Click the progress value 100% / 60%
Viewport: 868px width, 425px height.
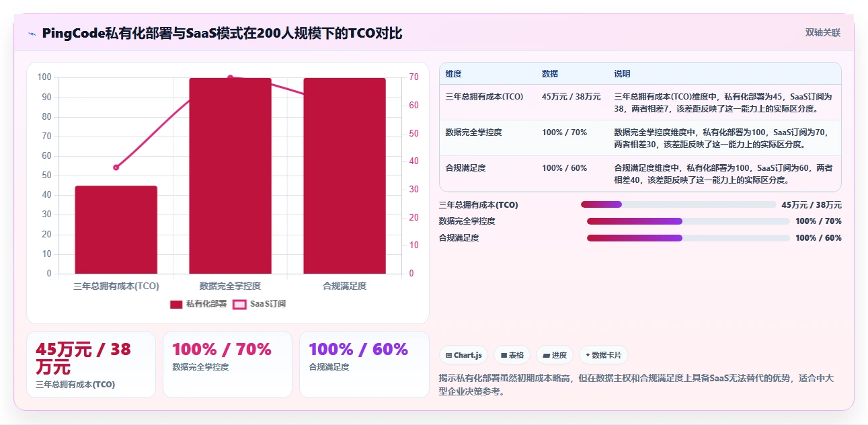(818, 238)
